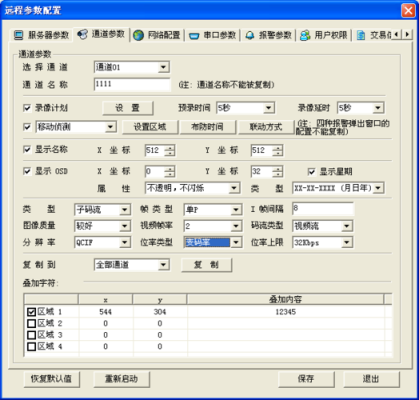Click the 叠加内容 column header
Screen dimensions: 419x400
coord(285,299)
